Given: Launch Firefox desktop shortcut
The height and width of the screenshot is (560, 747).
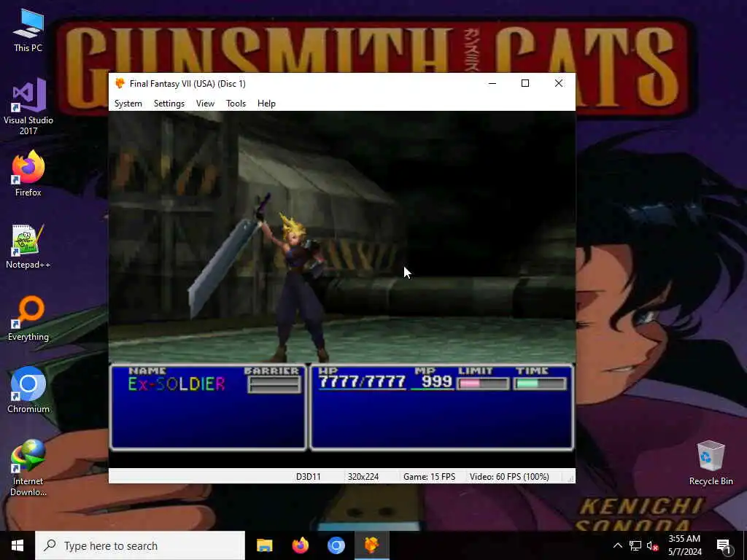Looking at the screenshot, I should click(x=28, y=174).
